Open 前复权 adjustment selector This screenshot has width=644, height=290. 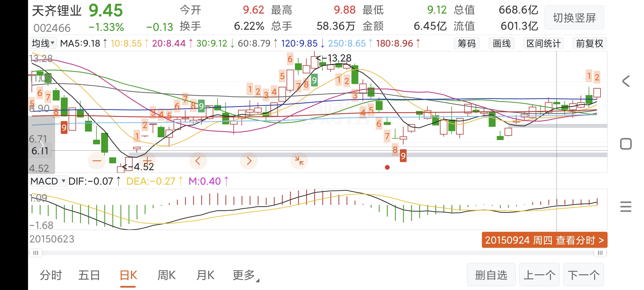pos(589,43)
